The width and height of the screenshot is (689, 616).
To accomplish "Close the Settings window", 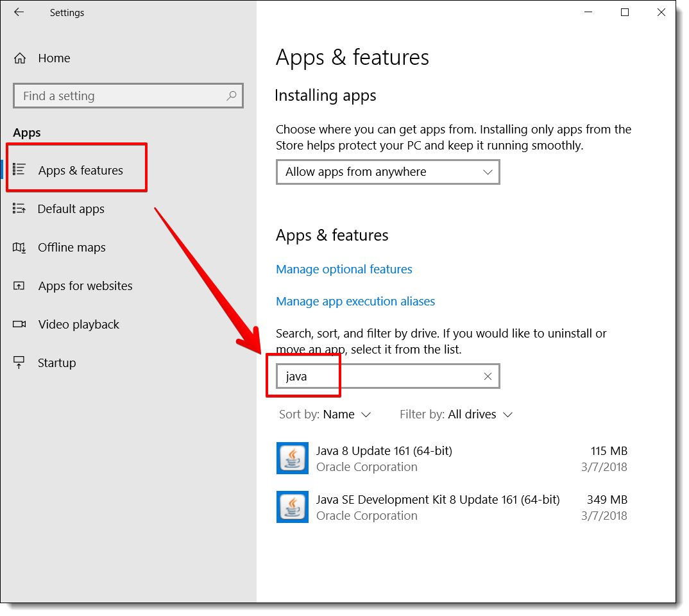I will tap(661, 12).
